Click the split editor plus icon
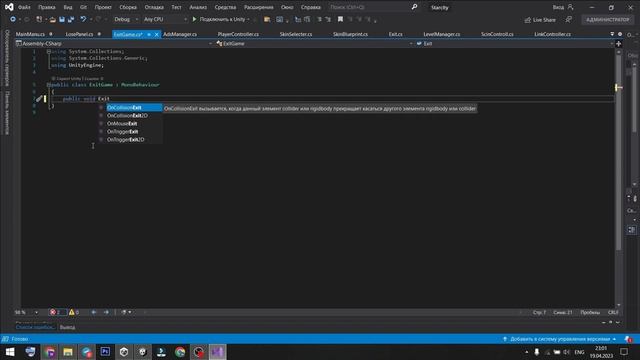The image size is (640, 360). point(618,44)
